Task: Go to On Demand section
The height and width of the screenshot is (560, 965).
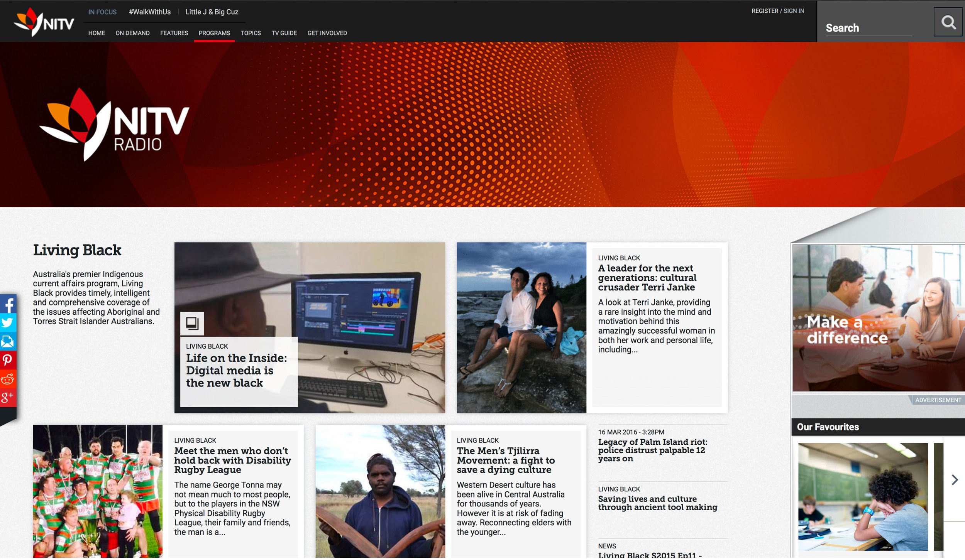Action: 132,33
